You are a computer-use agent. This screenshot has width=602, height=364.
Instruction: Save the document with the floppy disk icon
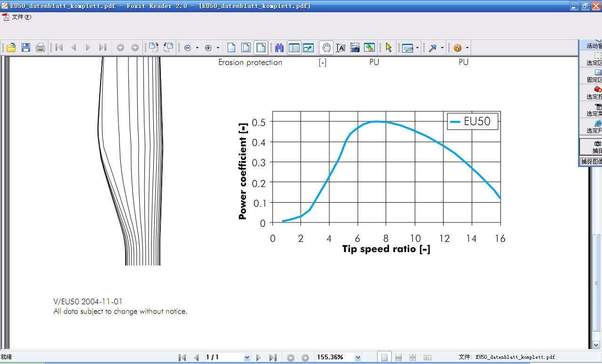tap(26, 47)
